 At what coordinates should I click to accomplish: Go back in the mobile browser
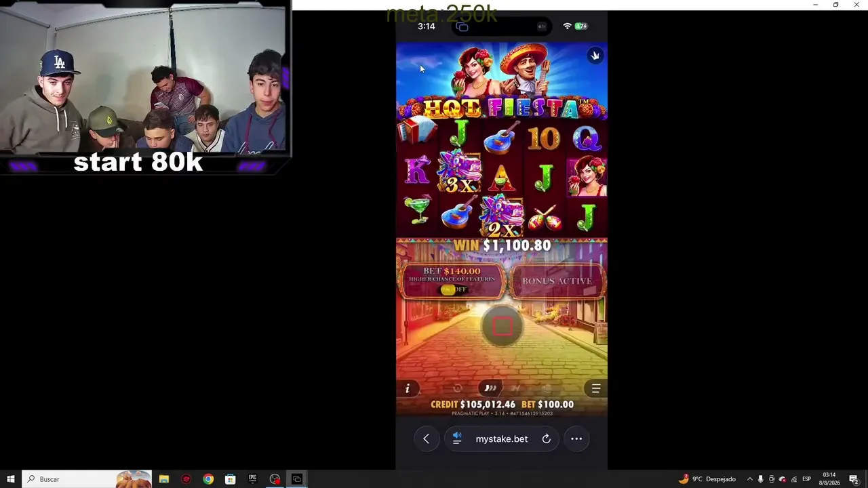[x=426, y=439]
